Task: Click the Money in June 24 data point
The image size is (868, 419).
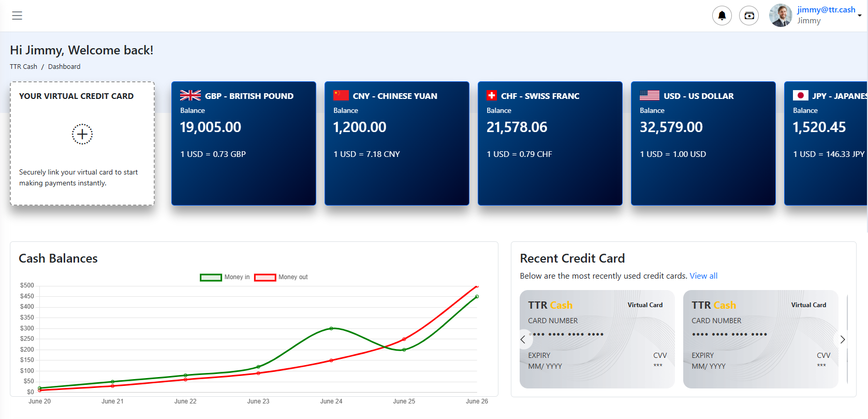Action: 331,328
